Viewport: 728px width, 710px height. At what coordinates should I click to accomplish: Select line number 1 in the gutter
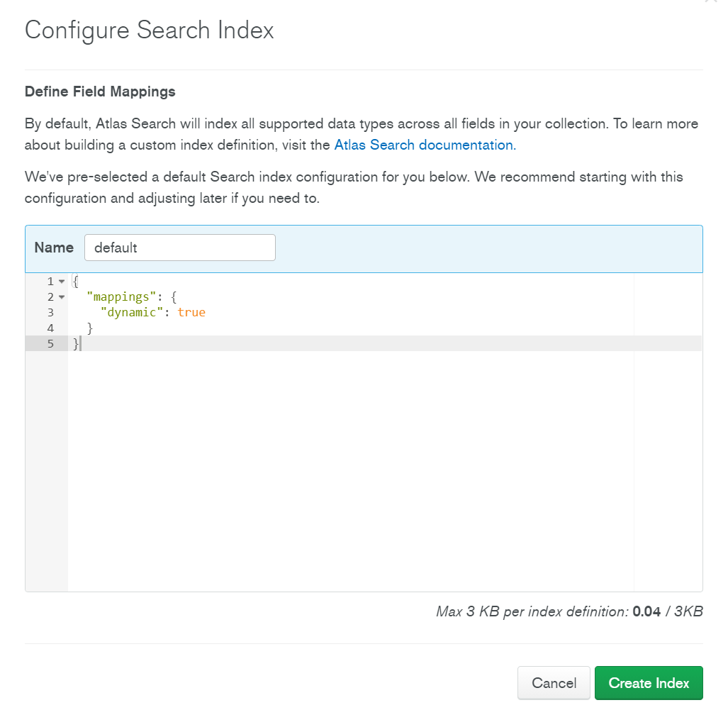coord(50,282)
